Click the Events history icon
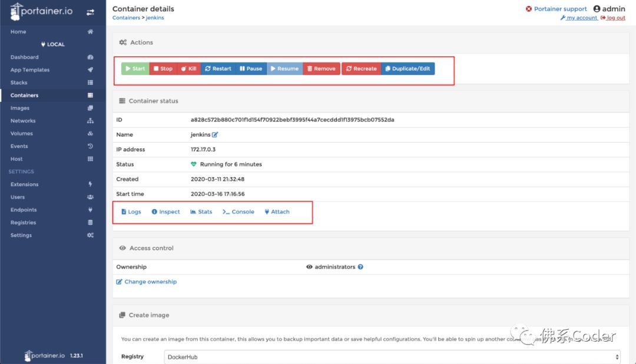Viewport: 636px width, 364px height. click(90, 146)
